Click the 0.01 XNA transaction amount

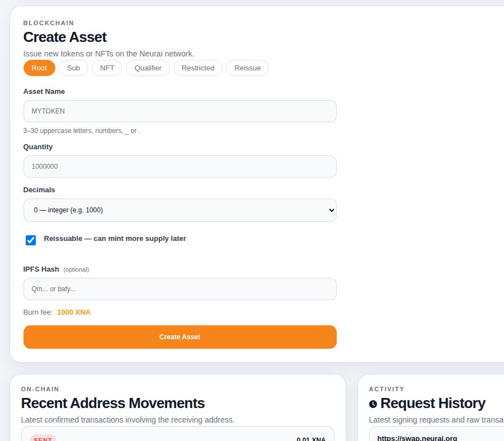(x=310, y=439)
